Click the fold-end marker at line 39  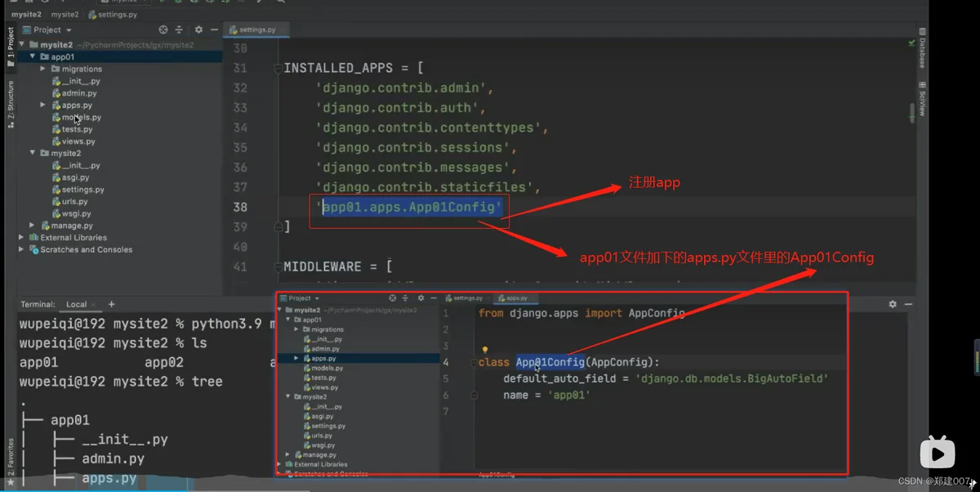[278, 226]
